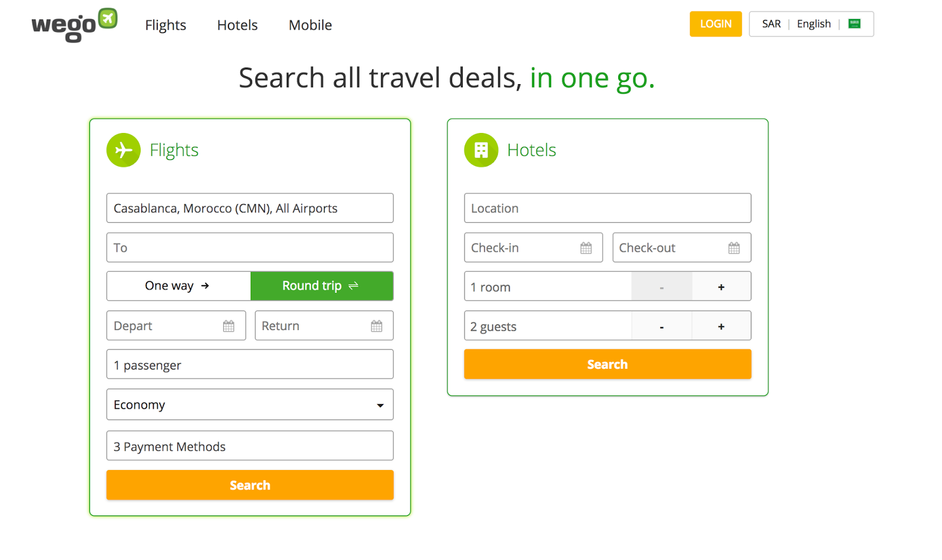Open the Hotels menu in header
The image size is (942, 560).
pyautogui.click(x=237, y=25)
